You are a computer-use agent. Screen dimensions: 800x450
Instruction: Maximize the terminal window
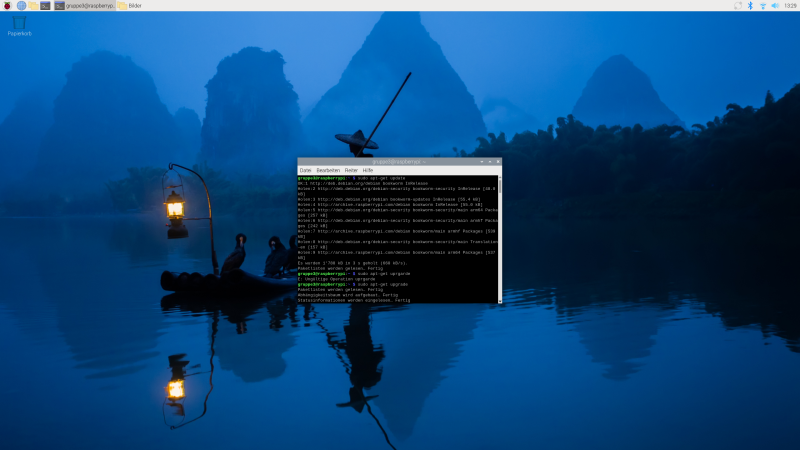(x=489, y=161)
